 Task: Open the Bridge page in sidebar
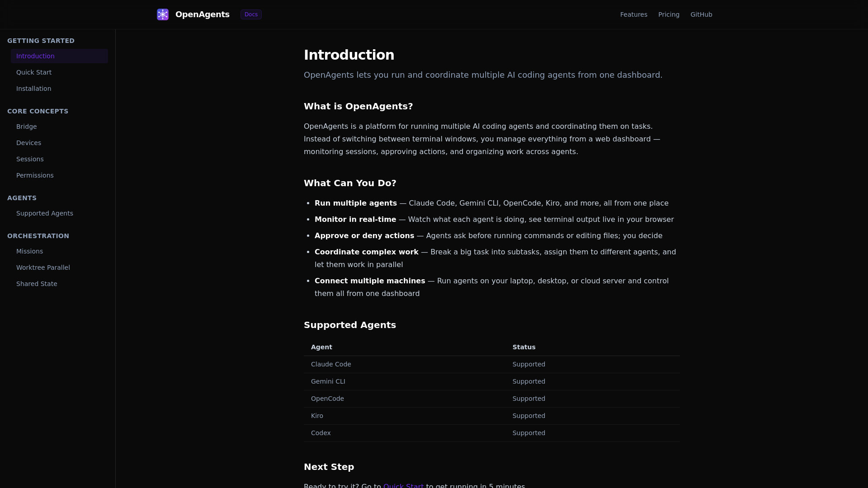tap(59, 127)
